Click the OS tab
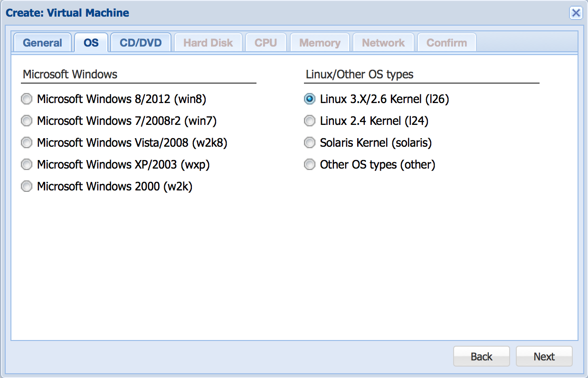The width and height of the screenshot is (588, 378). (91, 43)
